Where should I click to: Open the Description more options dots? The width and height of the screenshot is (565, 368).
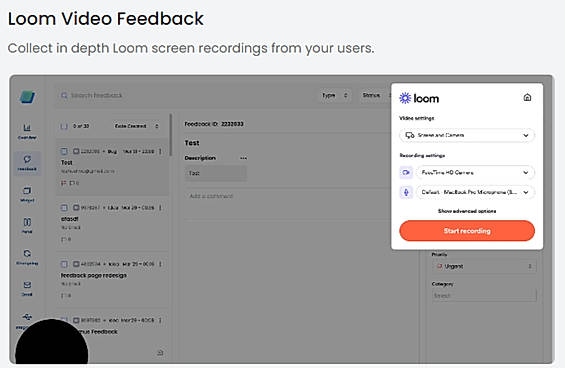click(244, 158)
